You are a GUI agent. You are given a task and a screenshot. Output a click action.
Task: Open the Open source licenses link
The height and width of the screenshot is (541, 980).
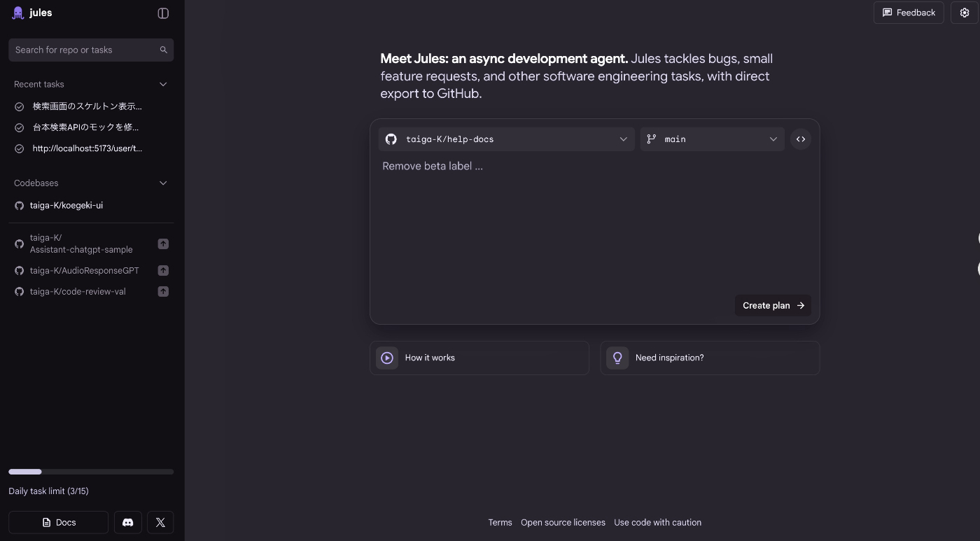563,522
